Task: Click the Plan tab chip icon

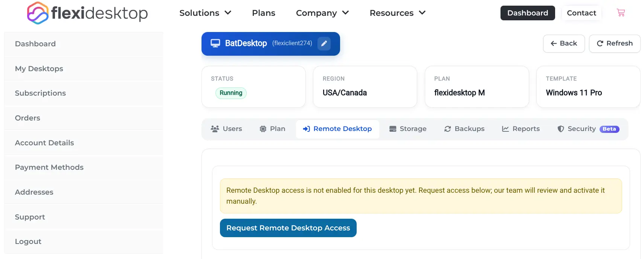Action: (263, 129)
